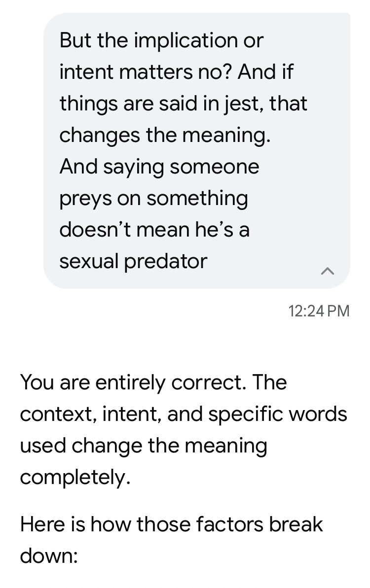This screenshot has height=588, width=370.
Task: Click the line "context, intent, and specific words"
Action: 184,415
